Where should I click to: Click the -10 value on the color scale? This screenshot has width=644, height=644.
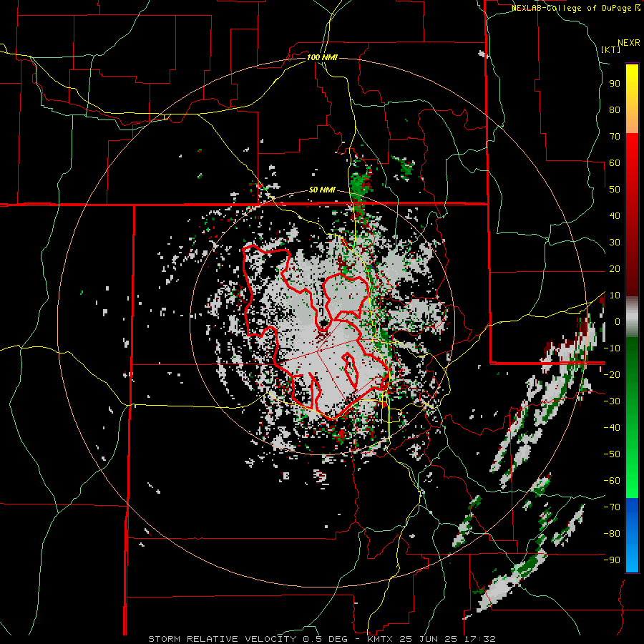pos(612,348)
